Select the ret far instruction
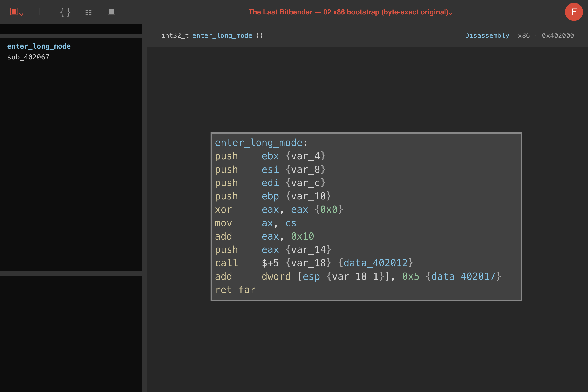 [x=235, y=290]
